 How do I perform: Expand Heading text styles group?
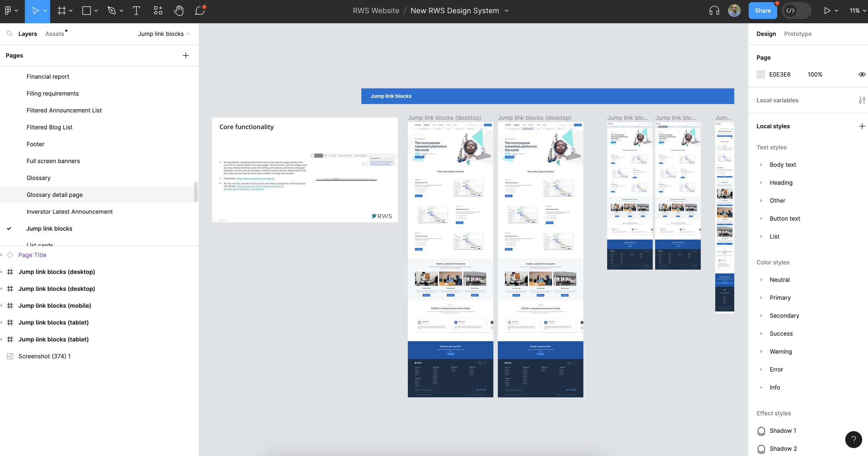click(761, 183)
